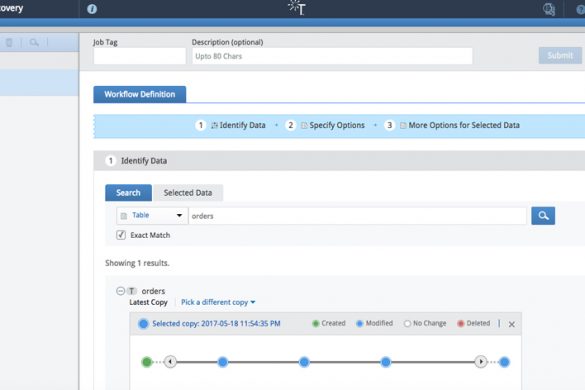This screenshot has width=585, height=390.
Task: Open the Workflow Definition tab
Action: [x=140, y=94]
